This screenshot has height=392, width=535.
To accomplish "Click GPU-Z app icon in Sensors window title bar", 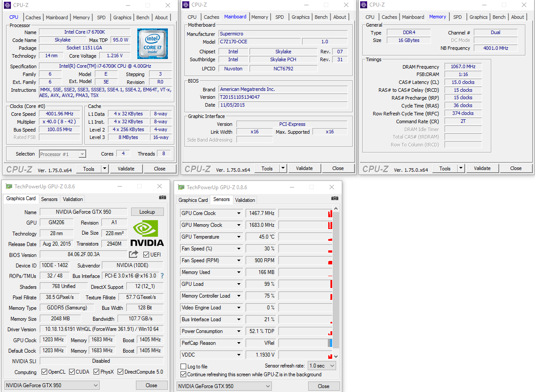I will pos(181,187).
